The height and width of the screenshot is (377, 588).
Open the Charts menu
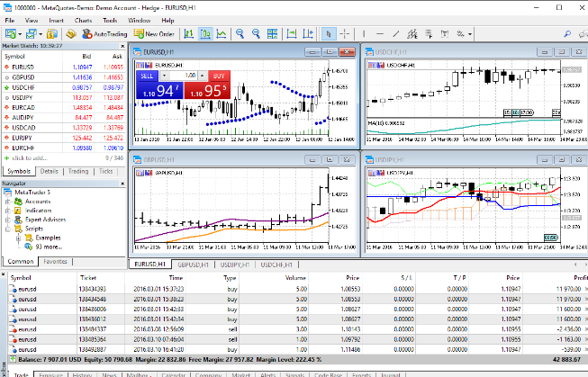(x=84, y=19)
